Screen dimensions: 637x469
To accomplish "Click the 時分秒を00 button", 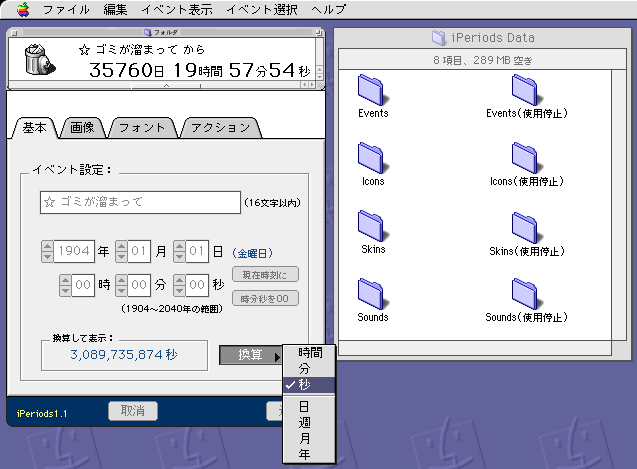I will 265,298.
